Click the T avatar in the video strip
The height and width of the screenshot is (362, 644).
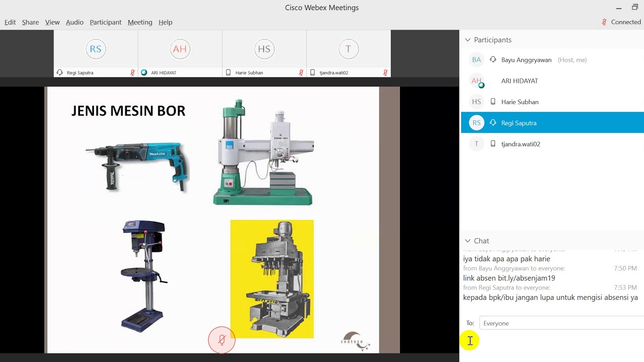click(x=348, y=49)
